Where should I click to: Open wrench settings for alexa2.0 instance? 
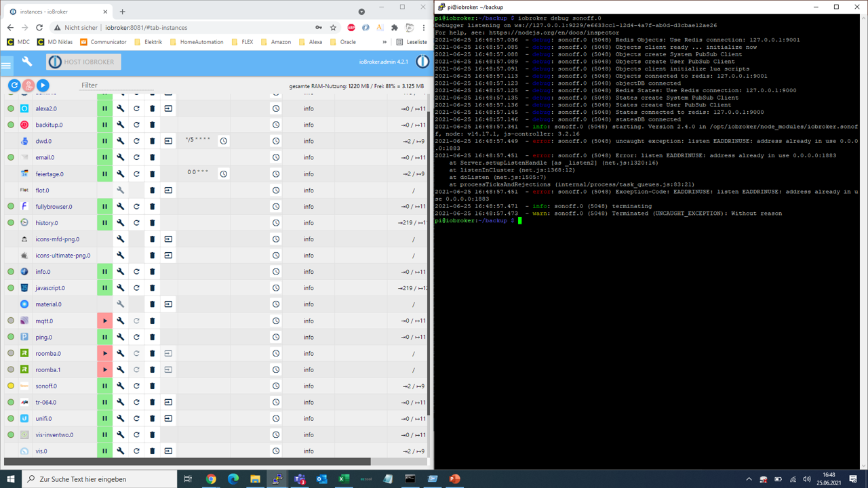(120, 108)
